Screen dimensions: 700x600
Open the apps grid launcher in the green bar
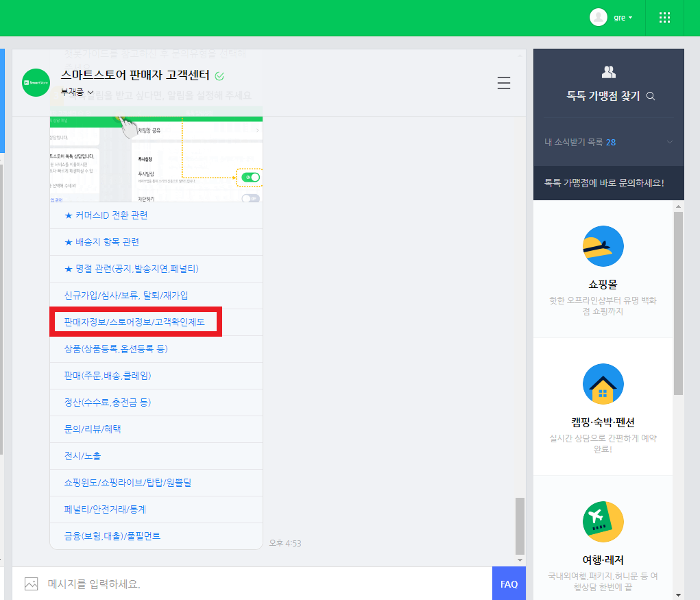pyautogui.click(x=664, y=17)
